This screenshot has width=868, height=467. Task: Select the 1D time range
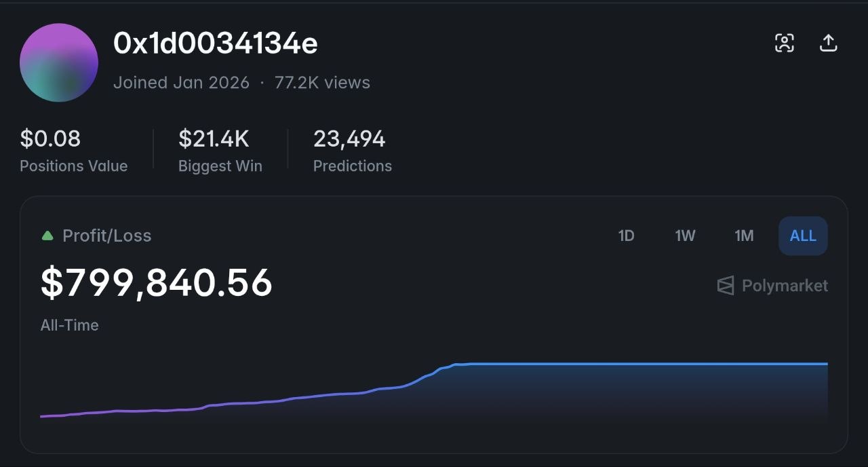626,236
